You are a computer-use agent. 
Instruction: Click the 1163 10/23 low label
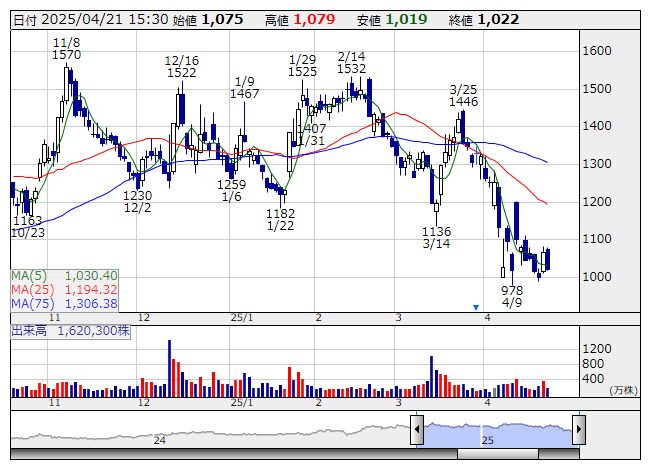click(x=27, y=226)
